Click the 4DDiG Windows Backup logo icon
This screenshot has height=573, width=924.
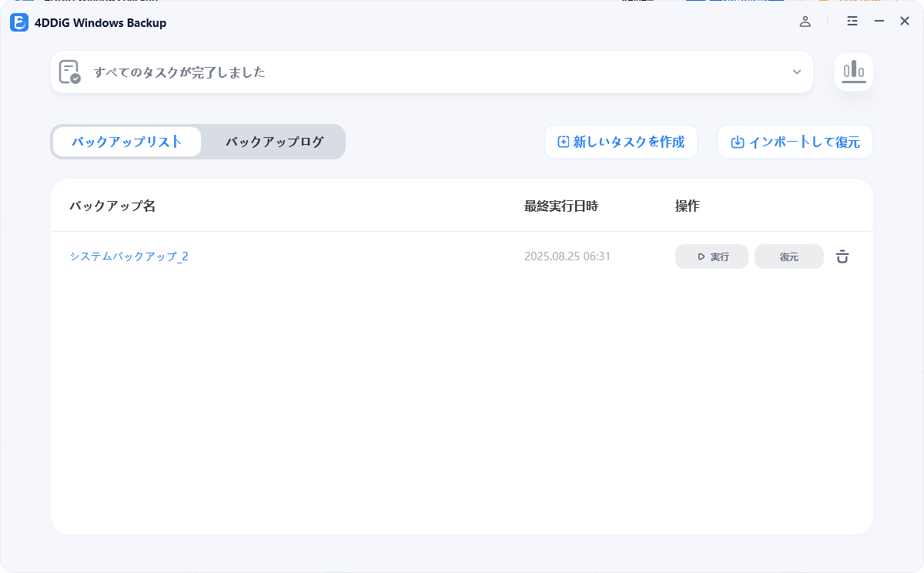coord(18,22)
